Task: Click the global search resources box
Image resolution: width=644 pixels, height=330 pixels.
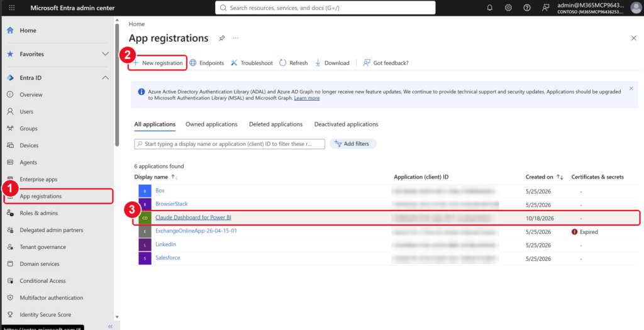Action: tap(325, 8)
